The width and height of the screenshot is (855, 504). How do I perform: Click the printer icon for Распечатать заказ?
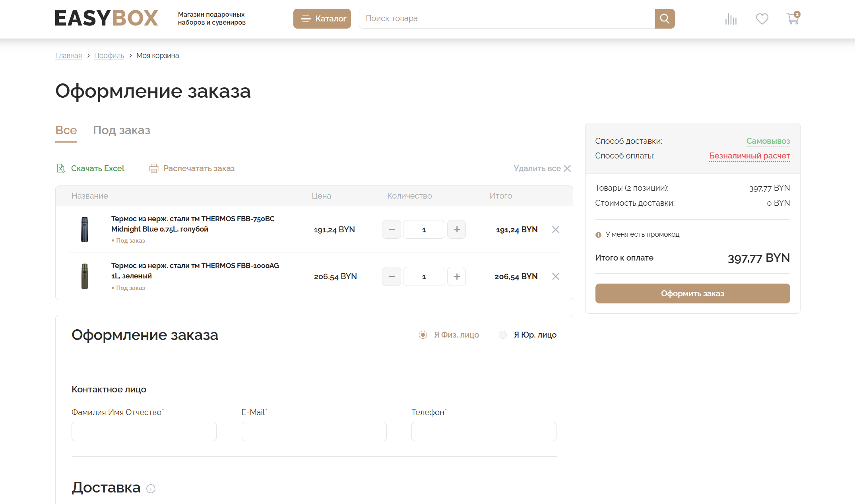coord(153,168)
